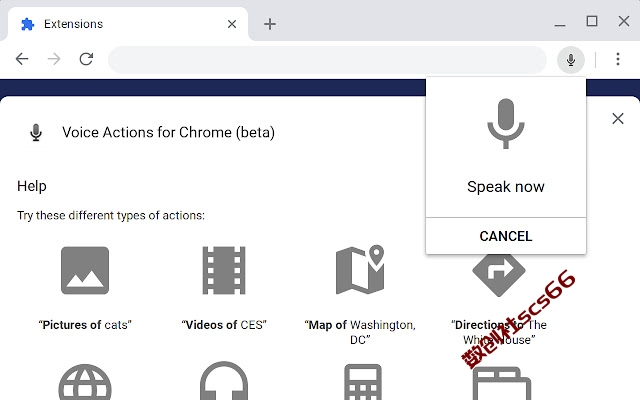Click the Help heading

pos(32,186)
